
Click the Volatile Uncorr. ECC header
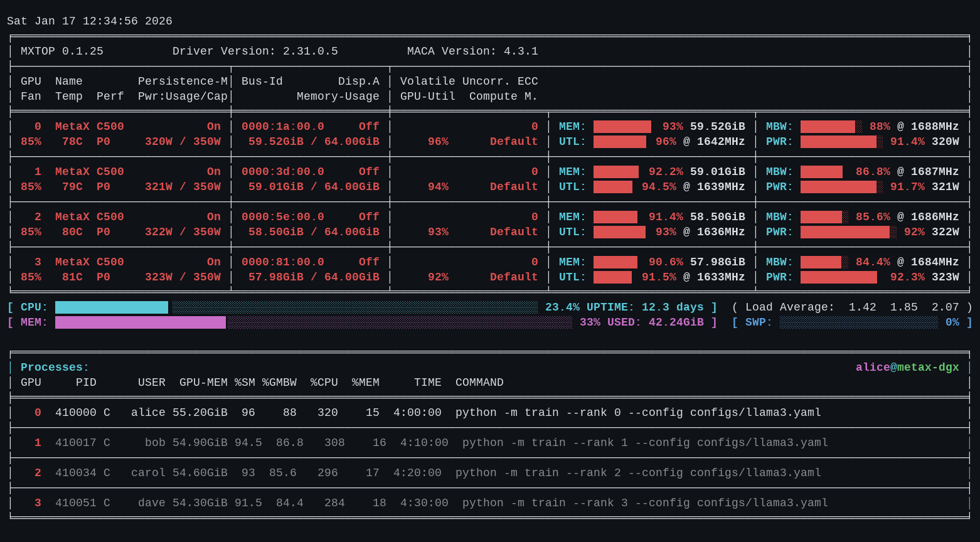[469, 82]
